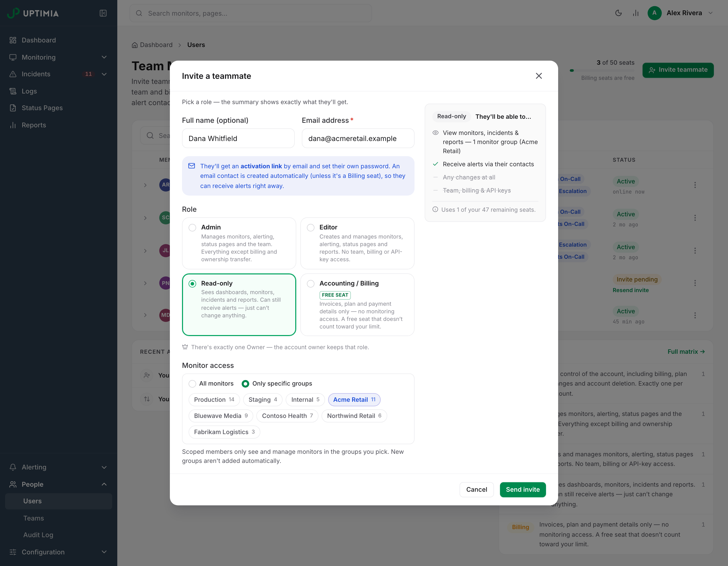Select the Admin role
Viewport: 728px width, 566px height.
tap(239, 243)
